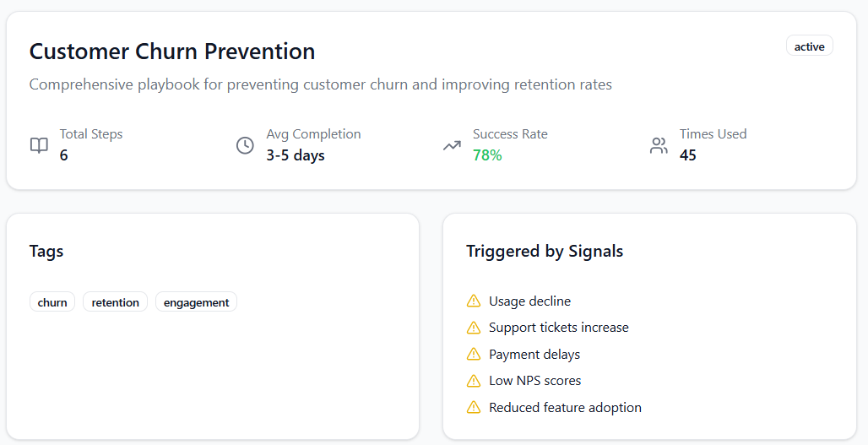
Task: Click the active status badge
Action: 809,46
